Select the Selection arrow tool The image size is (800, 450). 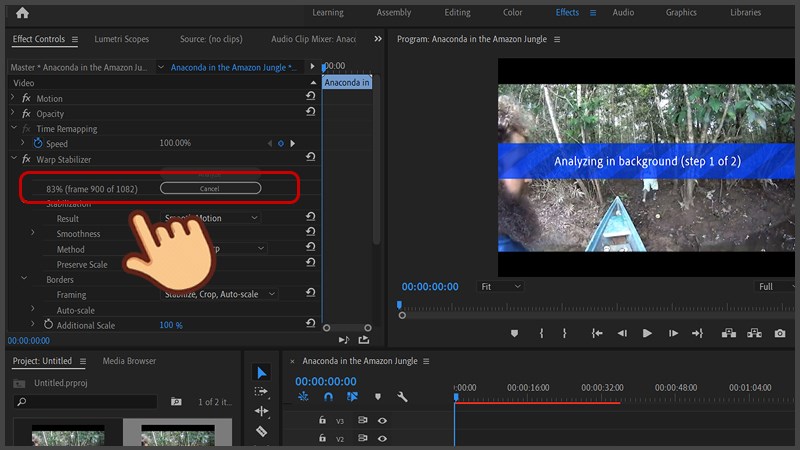click(x=261, y=373)
